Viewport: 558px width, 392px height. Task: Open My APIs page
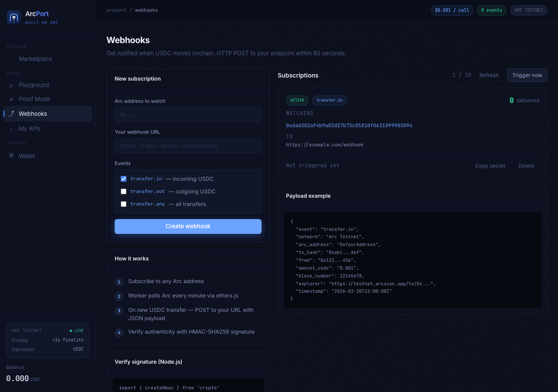tap(48, 128)
